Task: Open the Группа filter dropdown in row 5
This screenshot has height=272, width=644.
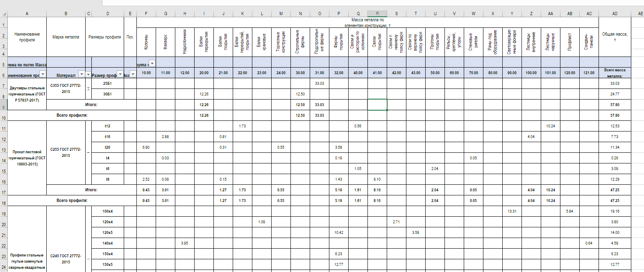Action: [152, 63]
